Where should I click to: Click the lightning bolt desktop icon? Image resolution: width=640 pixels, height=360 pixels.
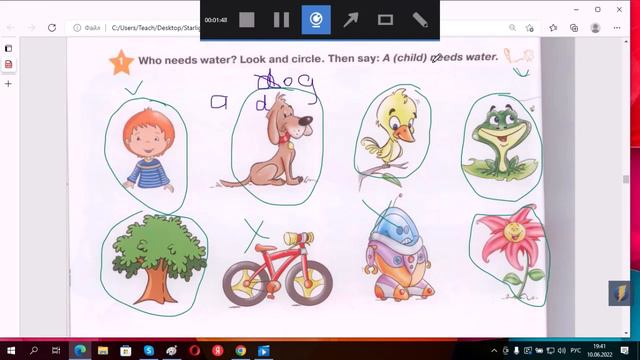tap(619, 293)
